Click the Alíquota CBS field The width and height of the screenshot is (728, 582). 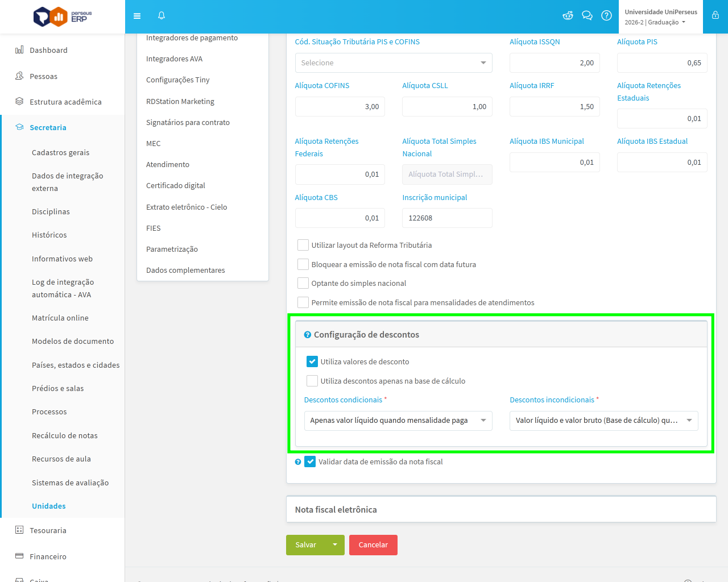click(x=340, y=218)
